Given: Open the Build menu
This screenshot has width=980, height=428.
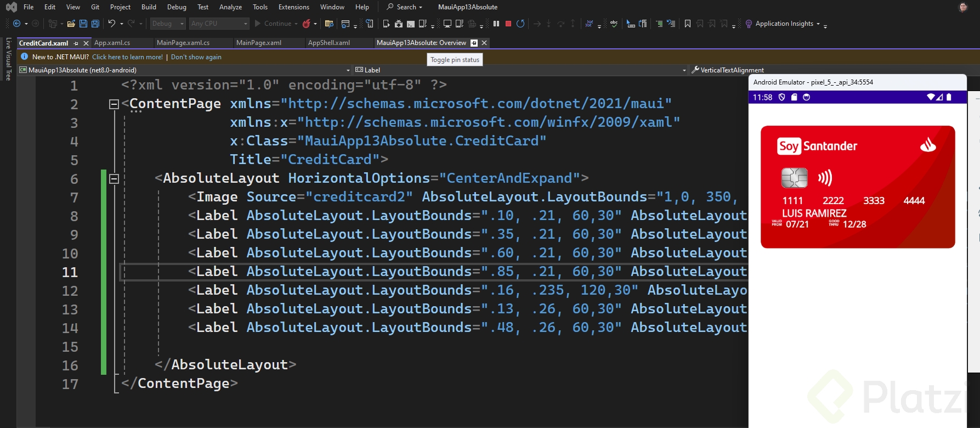Looking at the screenshot, I should [149, 7].
